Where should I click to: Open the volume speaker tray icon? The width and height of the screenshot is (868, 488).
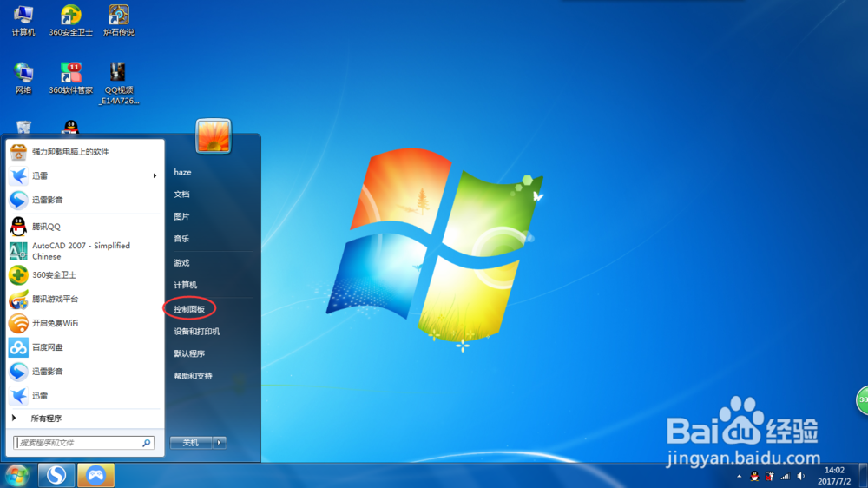tap(801, 477)
